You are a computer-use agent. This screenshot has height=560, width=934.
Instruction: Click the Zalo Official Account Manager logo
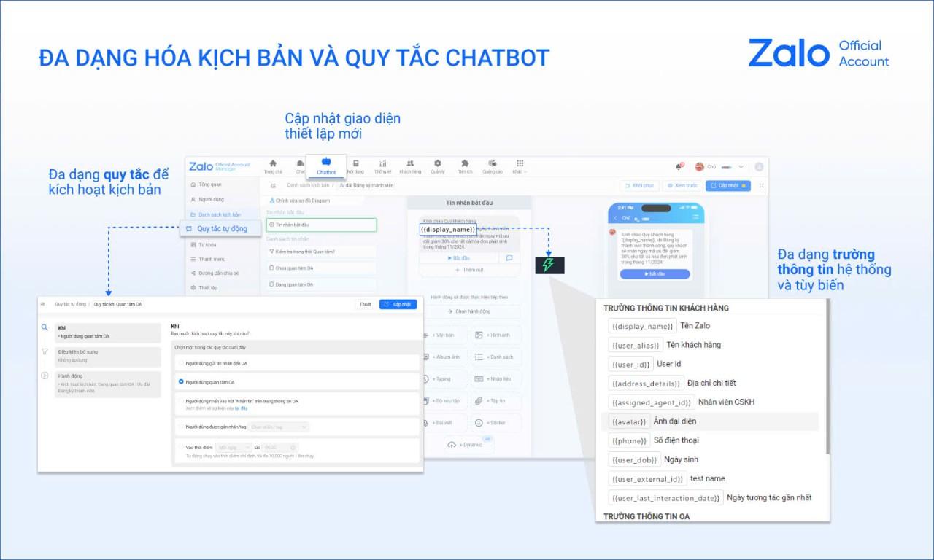219,166
